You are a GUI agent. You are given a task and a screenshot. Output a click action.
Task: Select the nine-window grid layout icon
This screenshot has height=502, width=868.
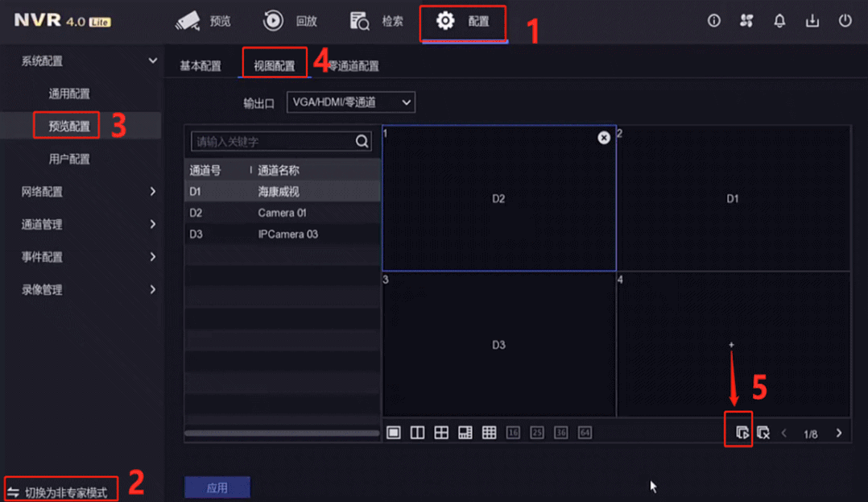coord(489,432)
